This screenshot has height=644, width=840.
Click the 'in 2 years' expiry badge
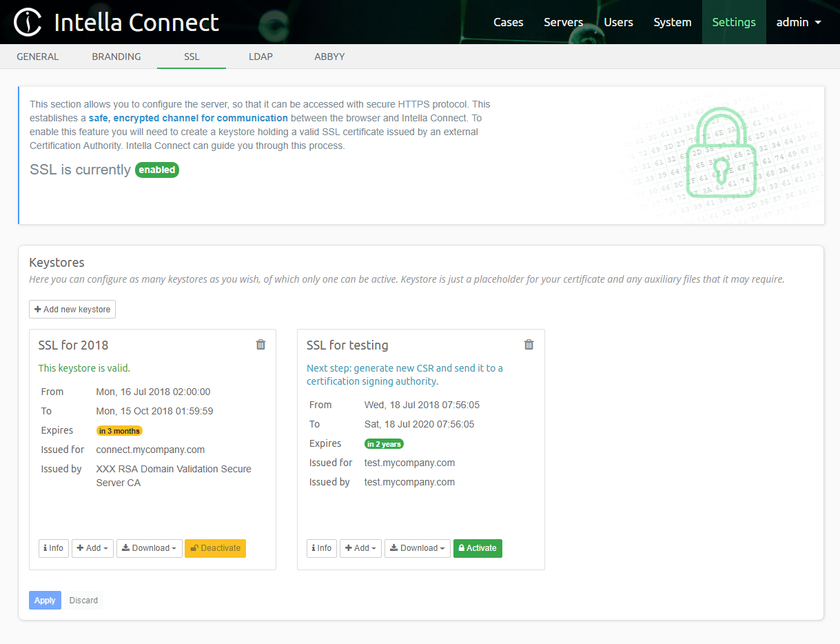pyautogui.click(x=384, y=443)
